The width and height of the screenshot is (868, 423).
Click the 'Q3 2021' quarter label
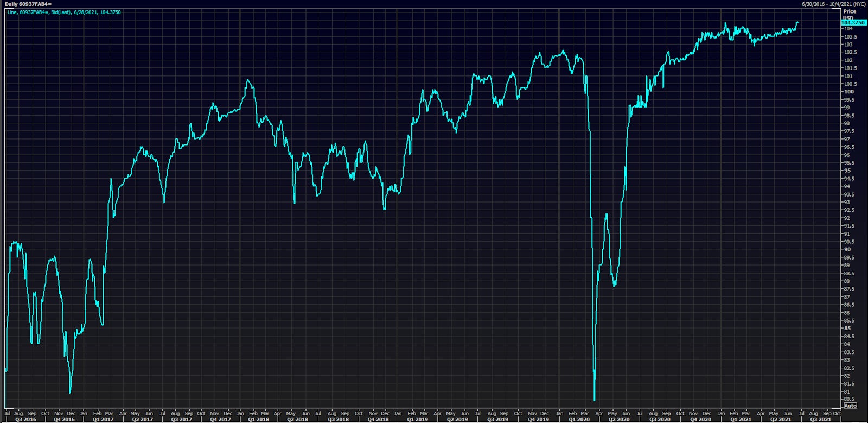(820, 419)
